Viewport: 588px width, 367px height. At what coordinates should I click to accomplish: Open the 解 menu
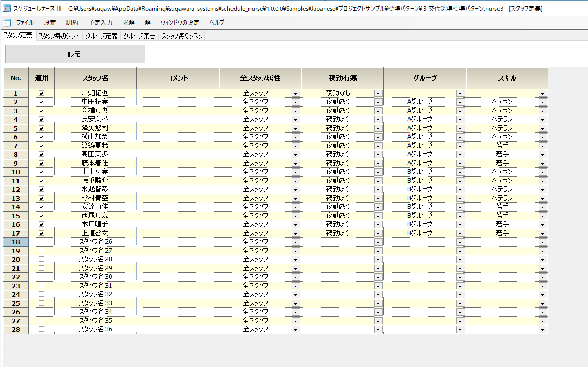(147, 23)
